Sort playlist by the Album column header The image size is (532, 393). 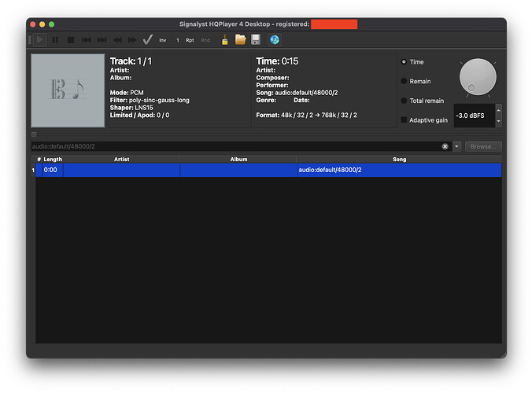[238, 160]
